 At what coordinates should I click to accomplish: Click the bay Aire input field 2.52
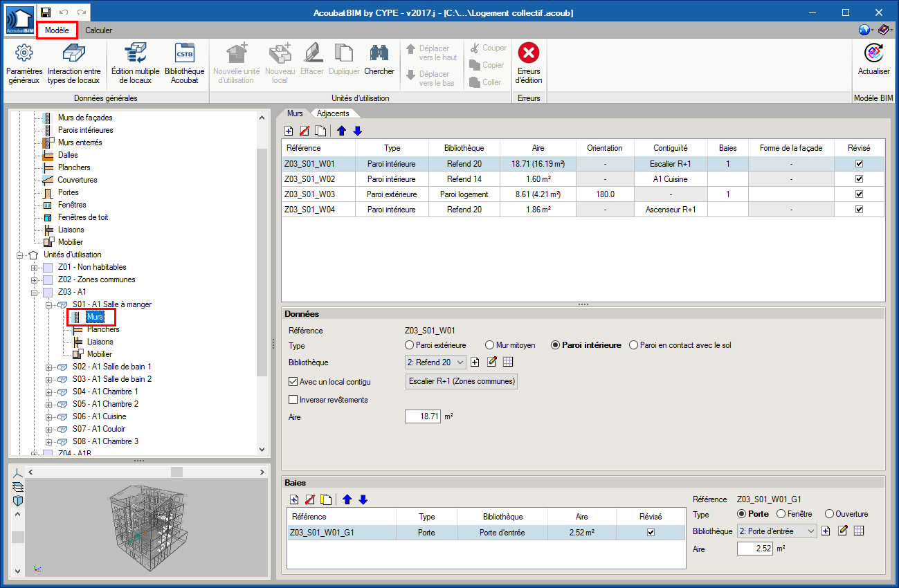pyautogui.click(x=754, y=548)
